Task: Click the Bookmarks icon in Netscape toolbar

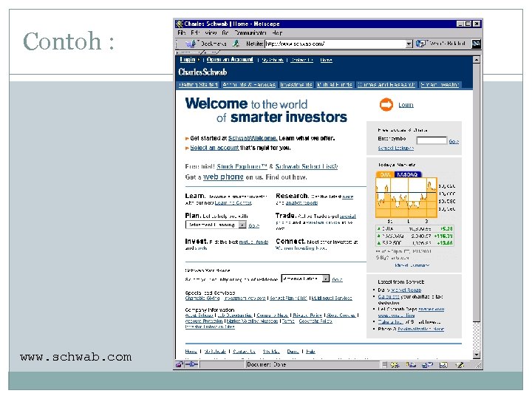Action: click(191, 44)
